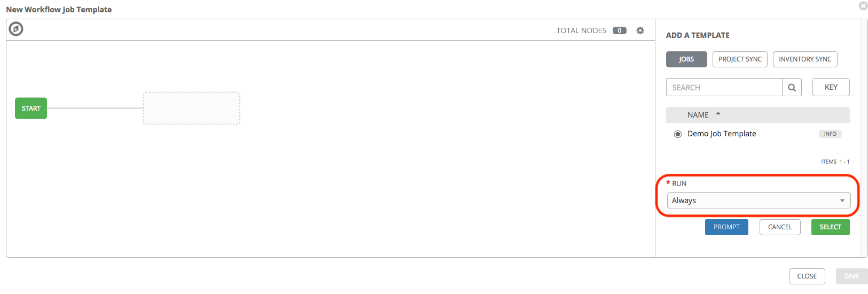868x294 pixels.
Task: View INFO for Demo Job Template
Action: point(830,134)
